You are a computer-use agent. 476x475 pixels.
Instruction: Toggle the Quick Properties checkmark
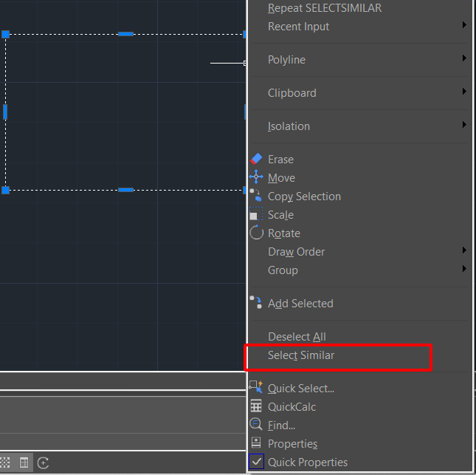click(256, 462)
